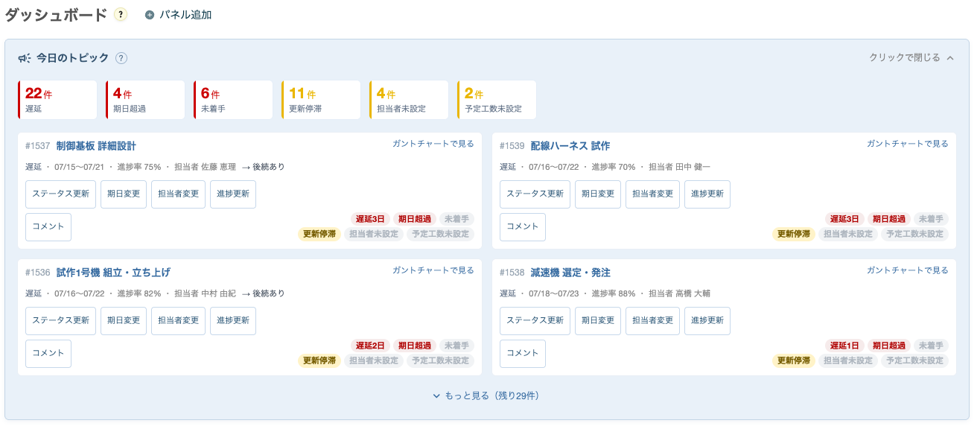Screen dimensions: 980x429
Task: Click 進捗更新 on 減速機 選定・発注 card
Action: click(707, 320)
